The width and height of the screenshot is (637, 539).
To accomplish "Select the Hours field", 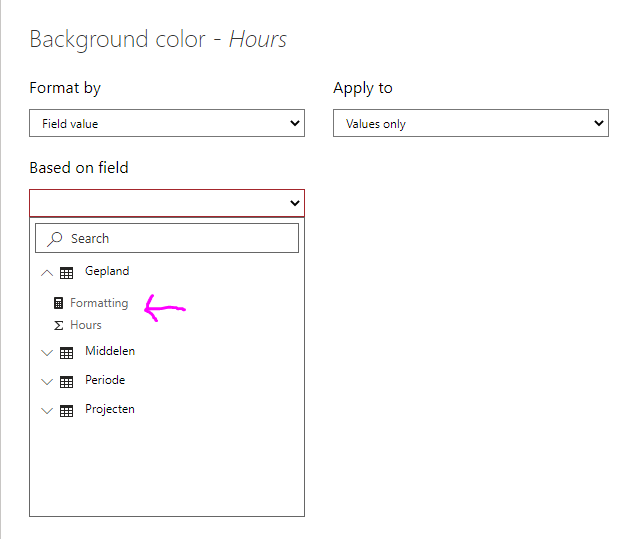I will 86,325.
